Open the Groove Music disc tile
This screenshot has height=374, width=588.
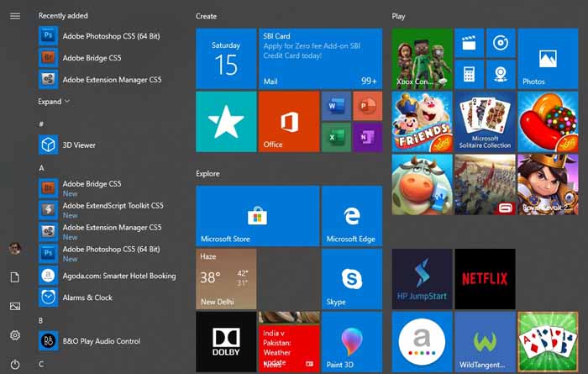pos(501,43)
